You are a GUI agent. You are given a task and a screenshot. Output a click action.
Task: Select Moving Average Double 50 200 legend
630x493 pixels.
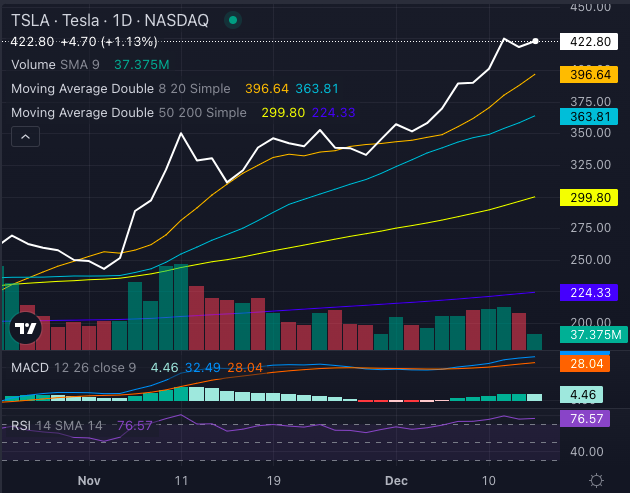(x=128, y=113)
